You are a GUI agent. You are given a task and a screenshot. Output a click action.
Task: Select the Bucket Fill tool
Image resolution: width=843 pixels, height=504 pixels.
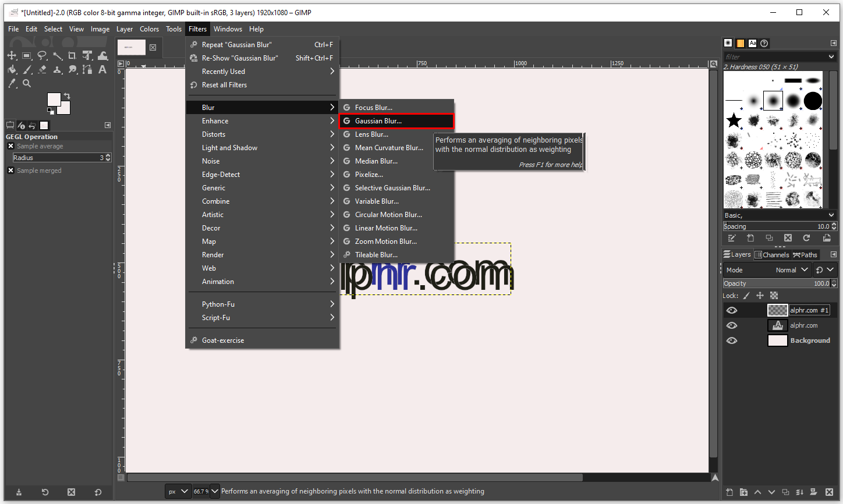point(12,70)
